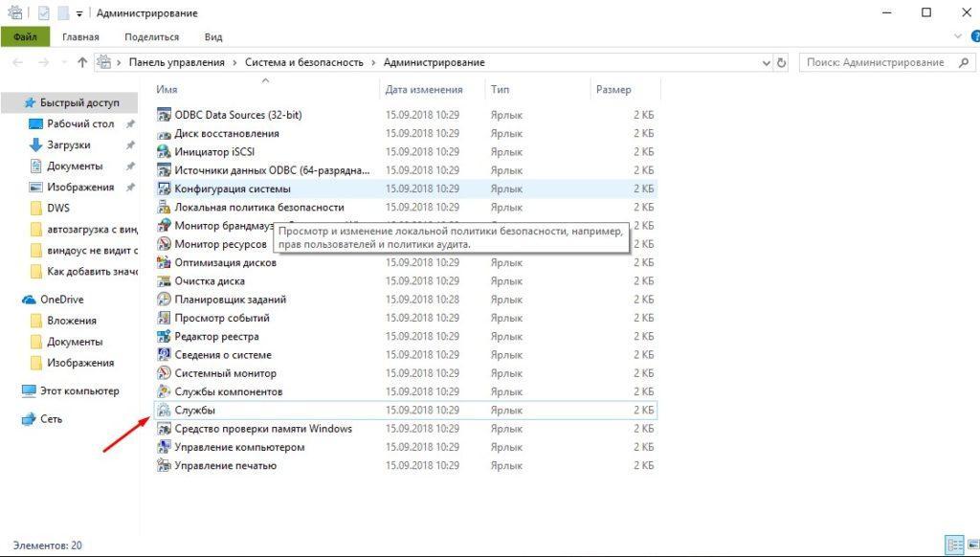Open Рабочий стол in the sidebar
Image resolution: width=980 pixels, height=557 pixels.
80,123
